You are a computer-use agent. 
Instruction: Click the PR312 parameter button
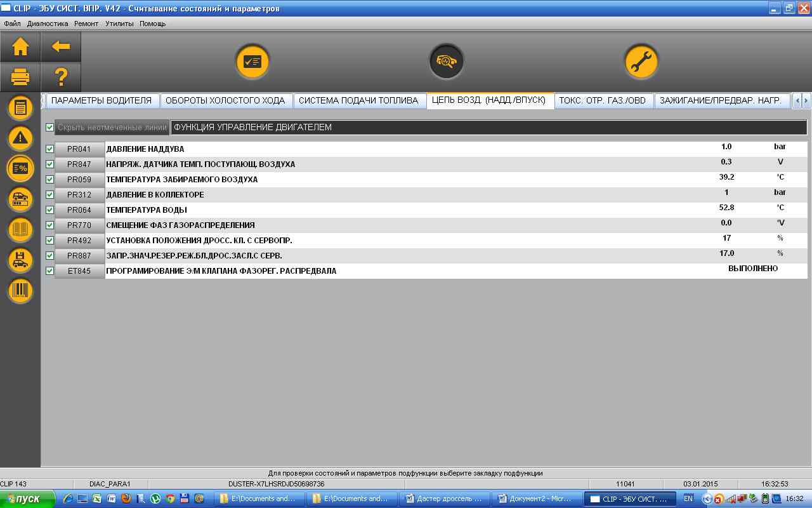coord(79,195)
